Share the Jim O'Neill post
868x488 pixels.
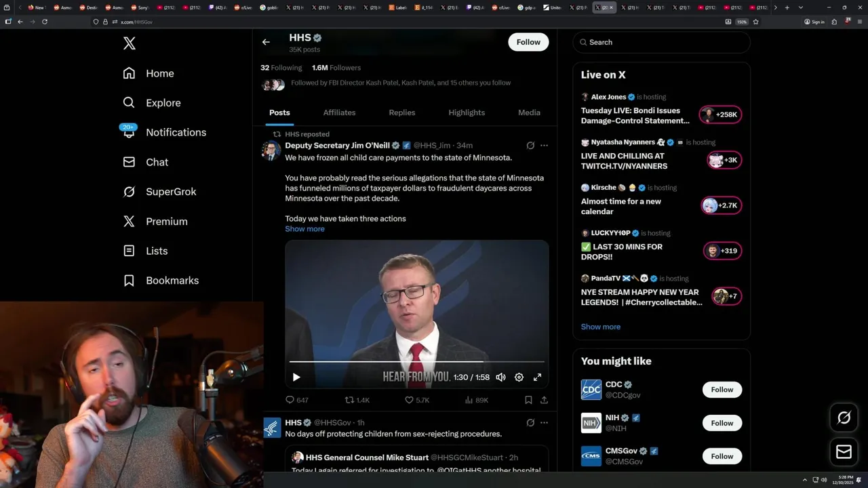click(x=544, y=401)
